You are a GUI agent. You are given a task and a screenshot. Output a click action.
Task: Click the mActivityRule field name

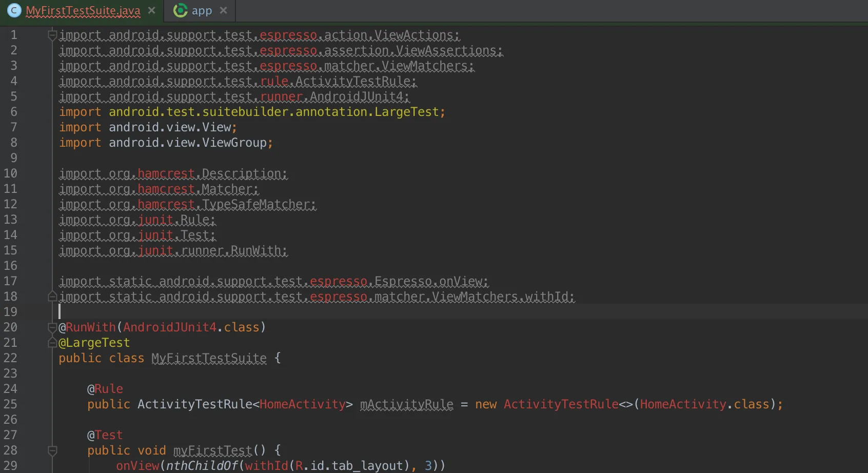click(406, 404)
